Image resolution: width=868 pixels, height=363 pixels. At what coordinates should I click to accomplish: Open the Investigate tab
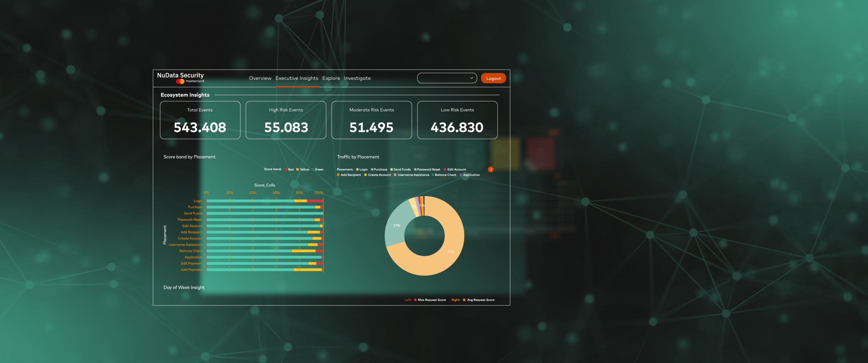pos(357,78)
